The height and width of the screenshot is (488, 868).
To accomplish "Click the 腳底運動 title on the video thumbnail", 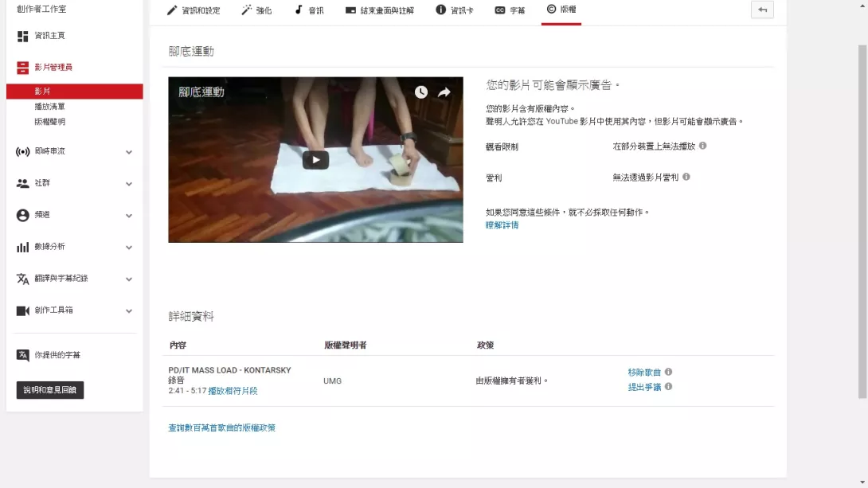I will (201, 92).
